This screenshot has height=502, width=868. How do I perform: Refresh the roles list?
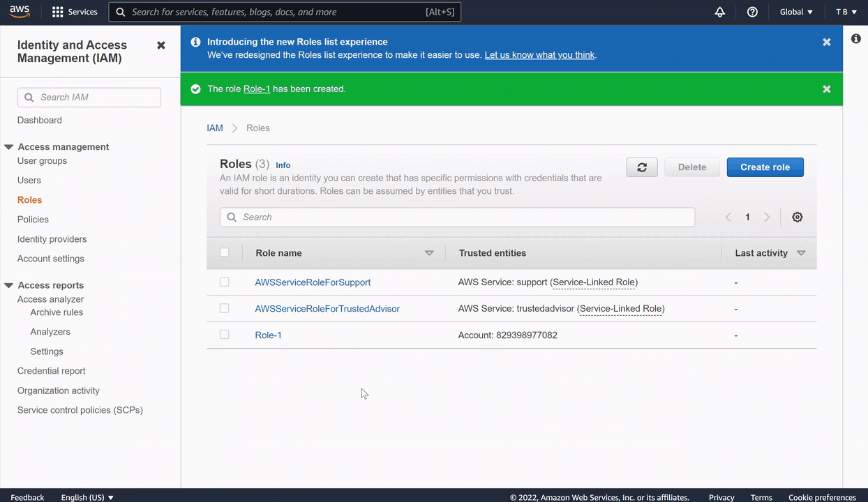(x=642, y=167)
